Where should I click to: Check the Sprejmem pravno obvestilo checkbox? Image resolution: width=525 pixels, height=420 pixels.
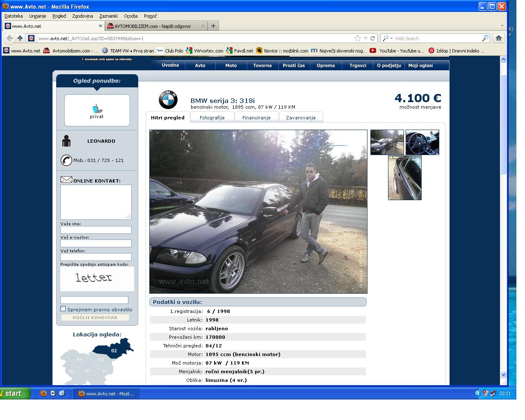(x=63, y=308)
